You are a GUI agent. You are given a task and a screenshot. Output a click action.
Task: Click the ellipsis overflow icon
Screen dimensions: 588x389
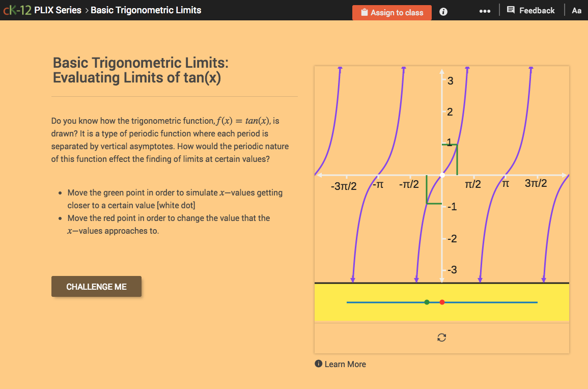coord(485,11)
